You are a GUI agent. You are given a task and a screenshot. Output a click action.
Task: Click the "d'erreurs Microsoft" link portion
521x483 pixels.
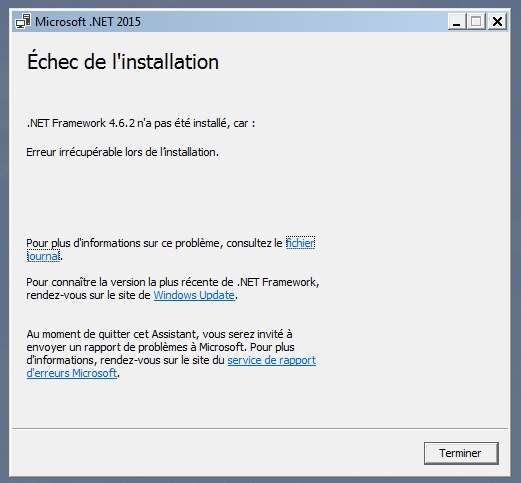(72, 373)
